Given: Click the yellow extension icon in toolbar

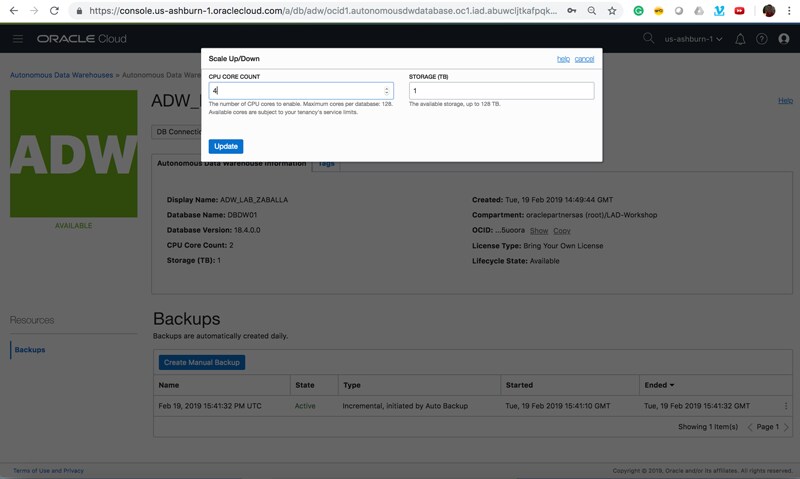Looking at the screenshot, I should 659,11.
